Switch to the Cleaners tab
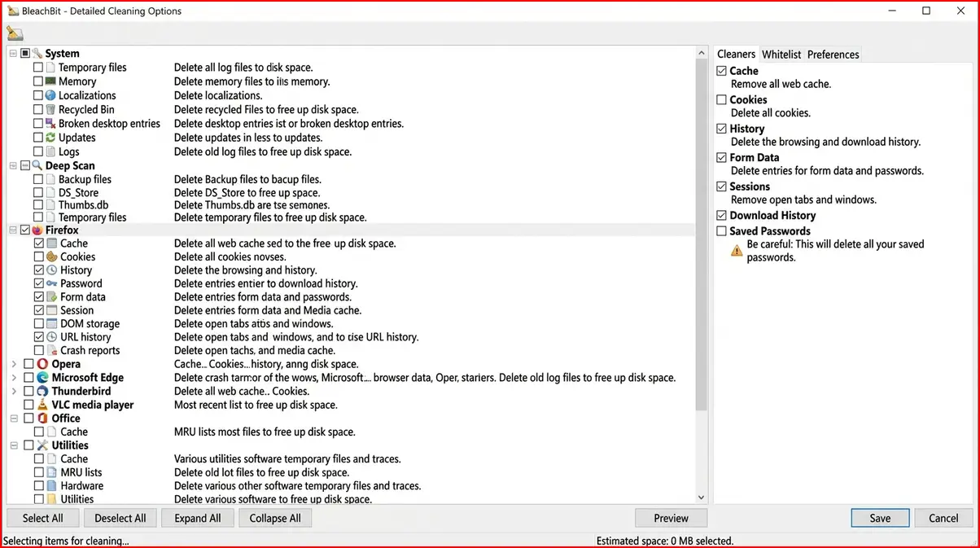Screen dimensions: 980x548 tap(736, 55)
